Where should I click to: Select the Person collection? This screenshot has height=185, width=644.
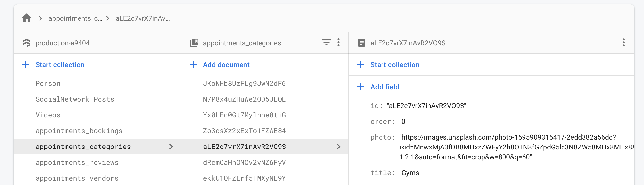click(48, 83)
